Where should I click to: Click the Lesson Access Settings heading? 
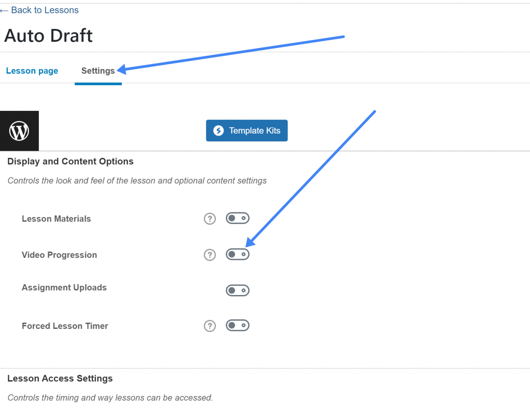[x=60, y=379]
